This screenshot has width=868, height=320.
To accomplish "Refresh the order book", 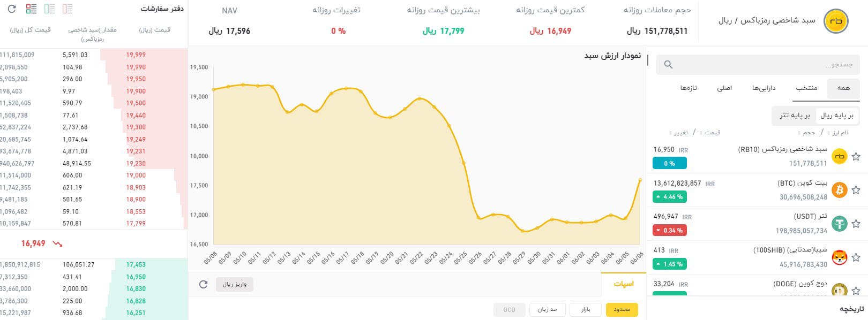I will click(x=12, y=9).
